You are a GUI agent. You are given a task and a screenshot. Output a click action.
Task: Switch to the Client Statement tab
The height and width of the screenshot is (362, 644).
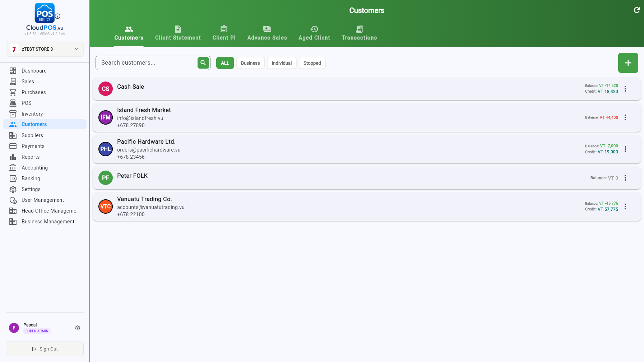point(178,33)
